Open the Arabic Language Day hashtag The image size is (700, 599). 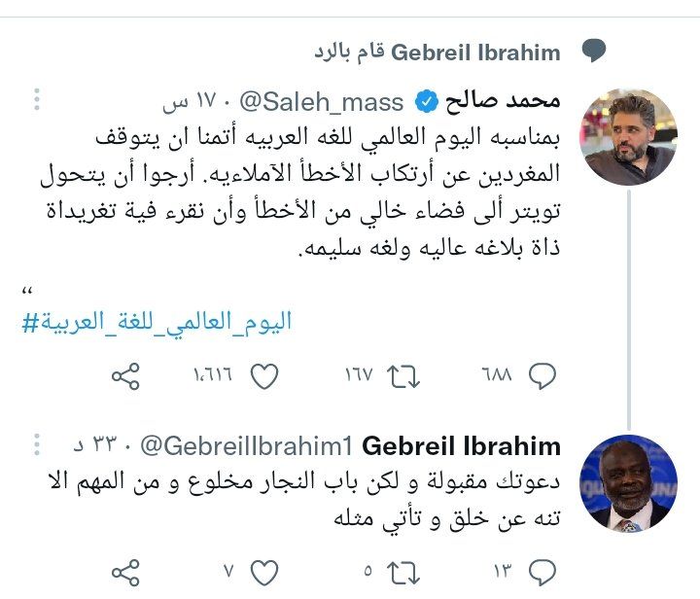156,322
